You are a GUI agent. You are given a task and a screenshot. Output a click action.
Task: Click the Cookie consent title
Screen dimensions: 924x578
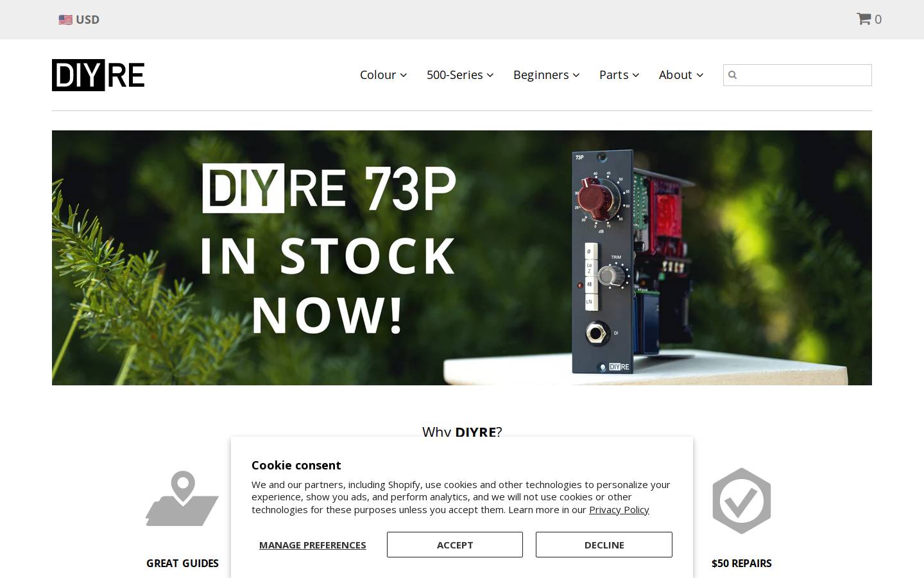[x=296, y=465]
